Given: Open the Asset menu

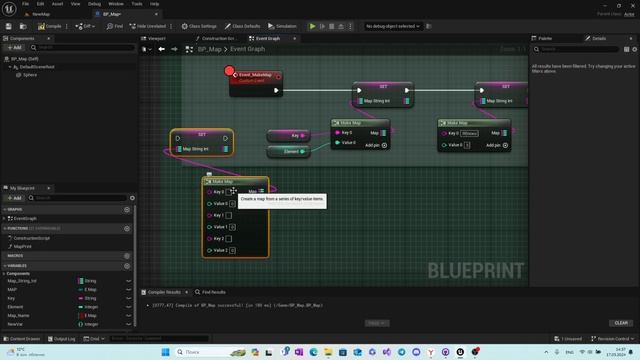Looking at the screenshot, I should [57, 4].
